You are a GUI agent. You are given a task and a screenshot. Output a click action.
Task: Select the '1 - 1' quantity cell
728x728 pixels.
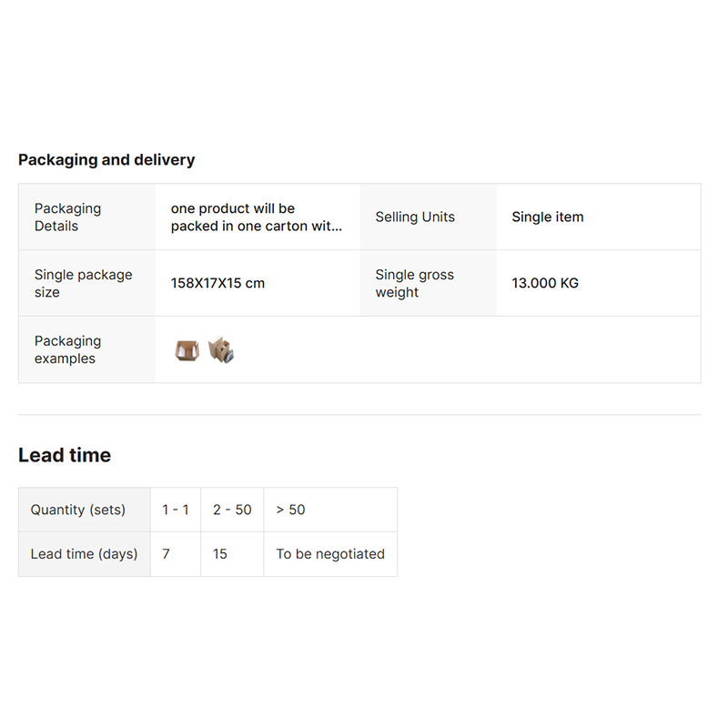click(176, 510)
